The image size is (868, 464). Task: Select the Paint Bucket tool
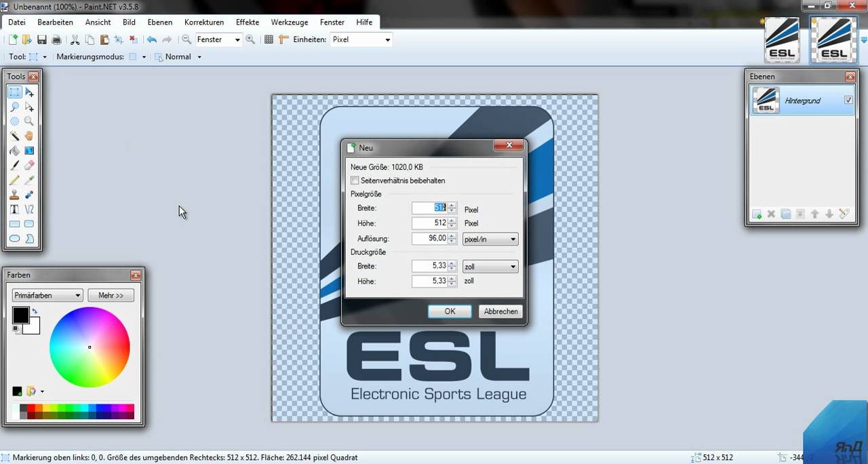pos(14,151)
